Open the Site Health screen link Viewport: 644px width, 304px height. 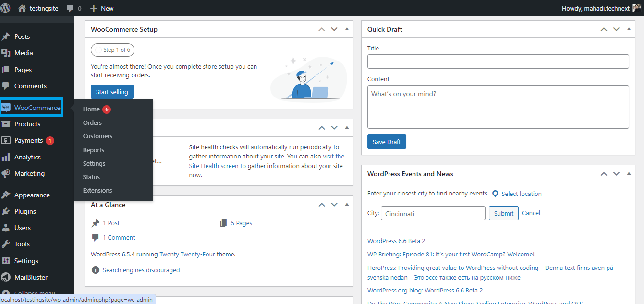pos(213,166)
